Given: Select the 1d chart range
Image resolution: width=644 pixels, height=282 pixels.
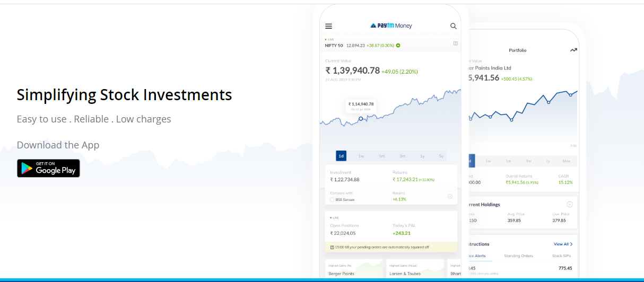Looking at the screenshot, I should pyautogui.click(x=341, y=156).
